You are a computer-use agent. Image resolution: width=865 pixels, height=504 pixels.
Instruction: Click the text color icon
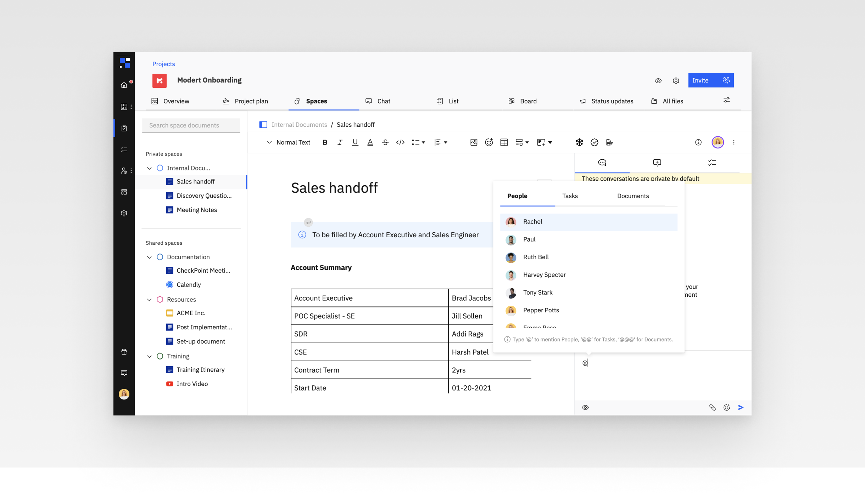pyautogui.click(x=370, y=142)
